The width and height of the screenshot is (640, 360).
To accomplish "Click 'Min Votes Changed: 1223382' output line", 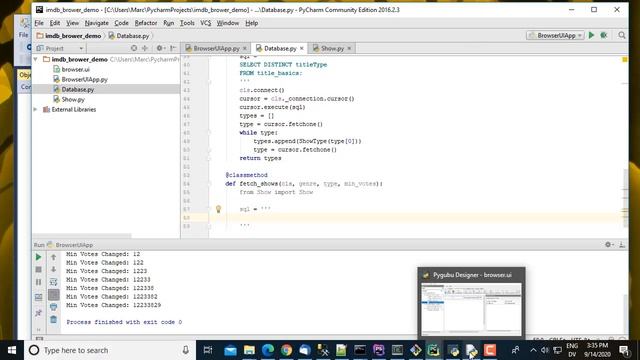I will tap(111, 297).
